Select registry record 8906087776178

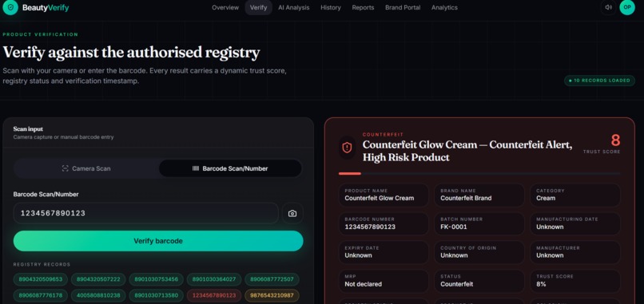point(40,295)
